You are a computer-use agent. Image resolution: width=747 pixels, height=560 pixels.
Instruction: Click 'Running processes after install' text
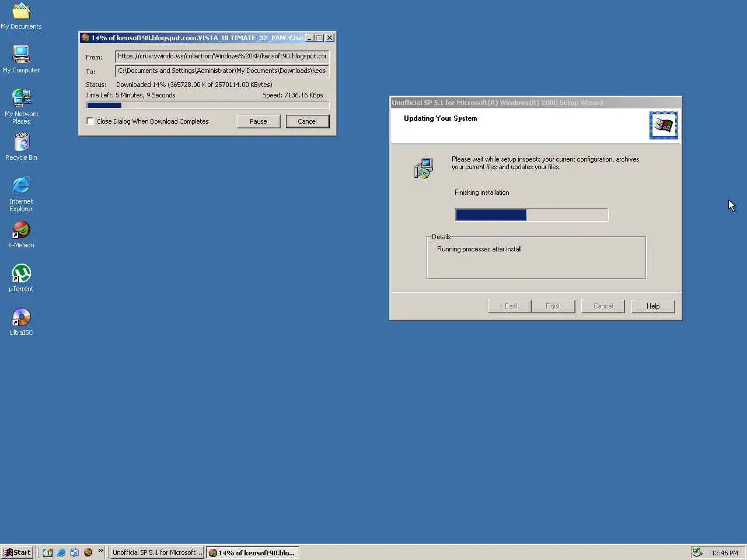479,249
